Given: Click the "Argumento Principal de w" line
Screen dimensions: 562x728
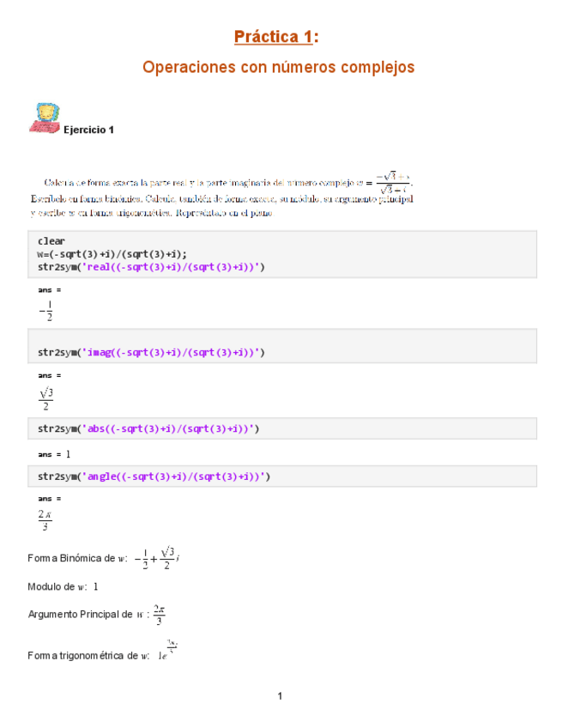Looking at the screenshot, I should click(x=95, y=615).
